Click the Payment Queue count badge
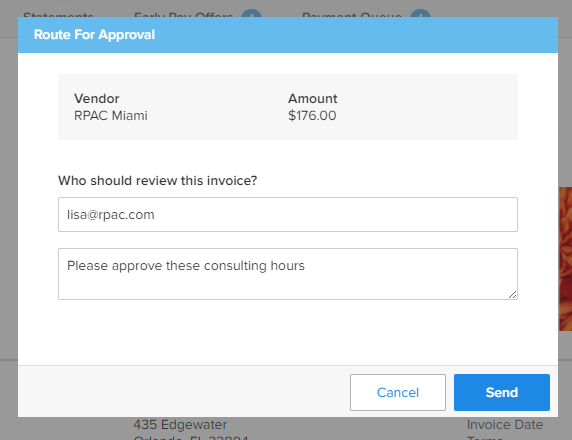 tap(420, 14)
